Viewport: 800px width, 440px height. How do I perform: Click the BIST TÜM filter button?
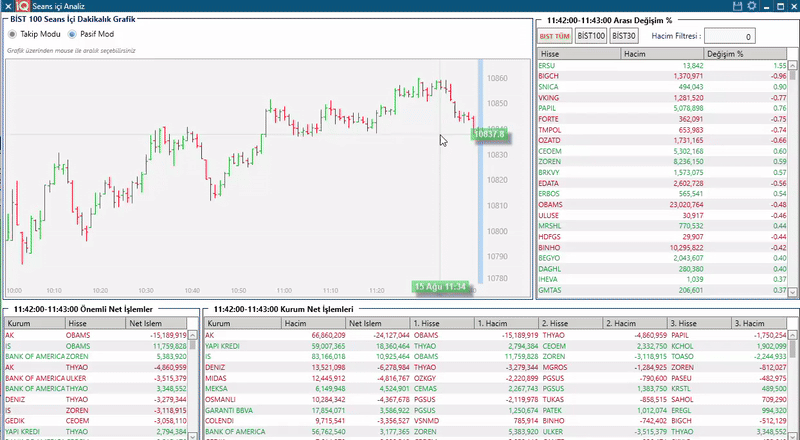[555, 36]
